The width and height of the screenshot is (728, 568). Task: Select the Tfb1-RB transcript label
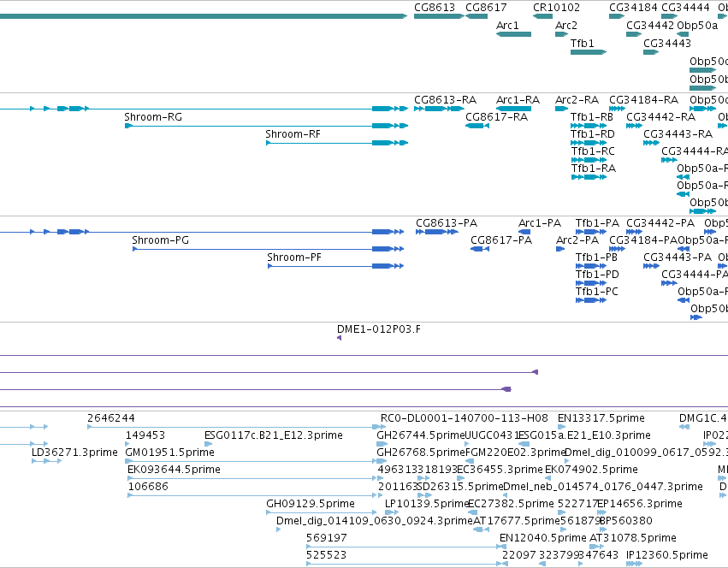(591, 117)
